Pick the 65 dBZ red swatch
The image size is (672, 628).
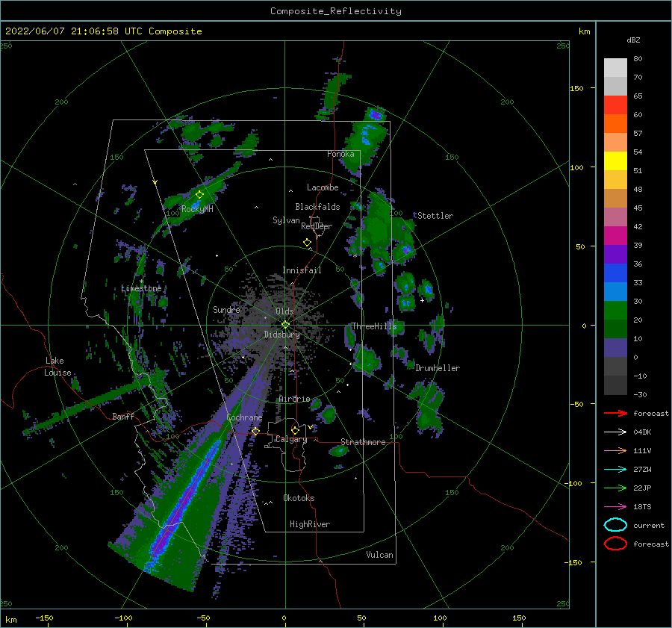tap(615, 105)
